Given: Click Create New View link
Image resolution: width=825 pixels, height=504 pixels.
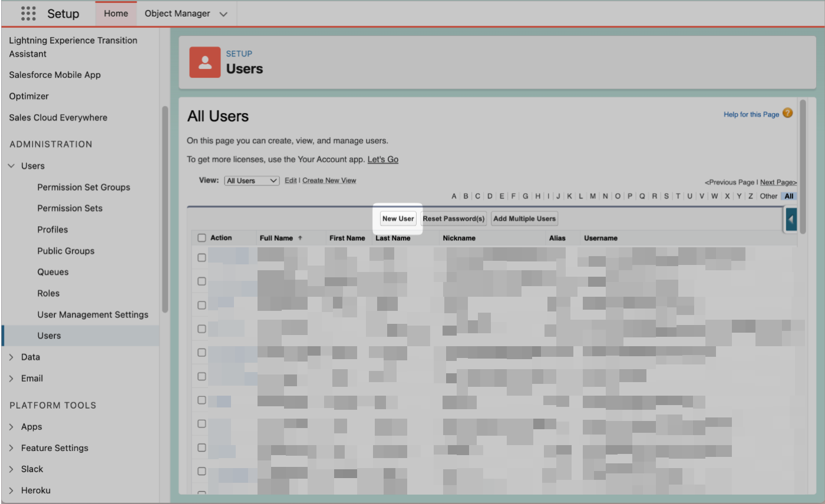Looking at the screenshot, I should [329, 181].
